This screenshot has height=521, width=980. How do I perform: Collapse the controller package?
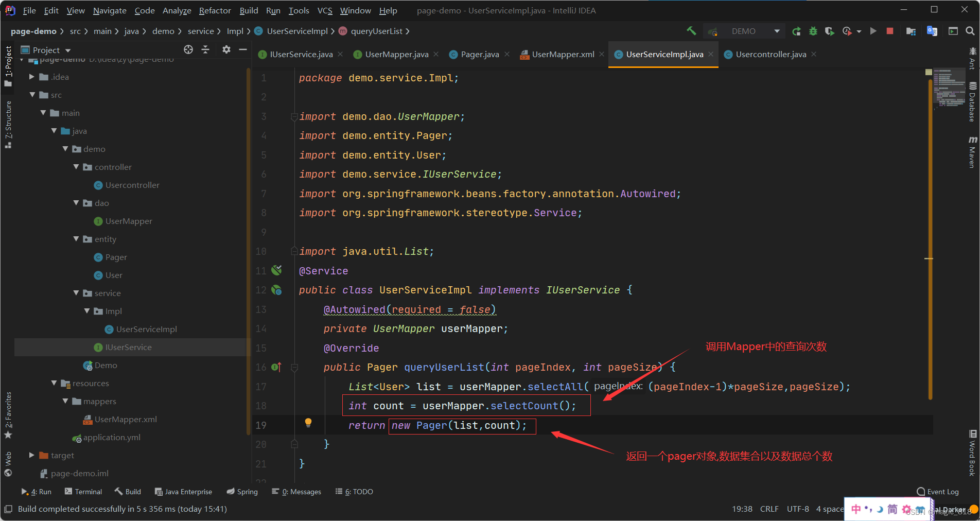(76, 167)
